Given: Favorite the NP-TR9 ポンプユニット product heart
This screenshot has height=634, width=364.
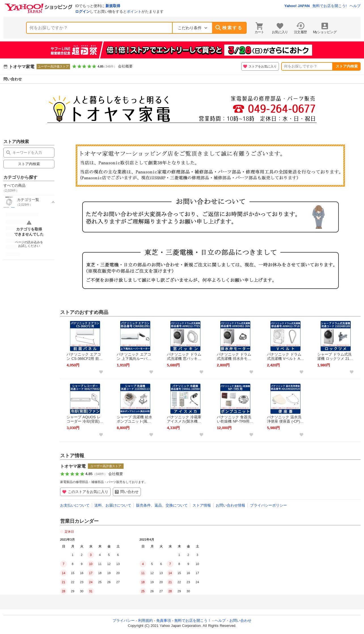Looking at the screenshot, I should [x=251, y=434].
